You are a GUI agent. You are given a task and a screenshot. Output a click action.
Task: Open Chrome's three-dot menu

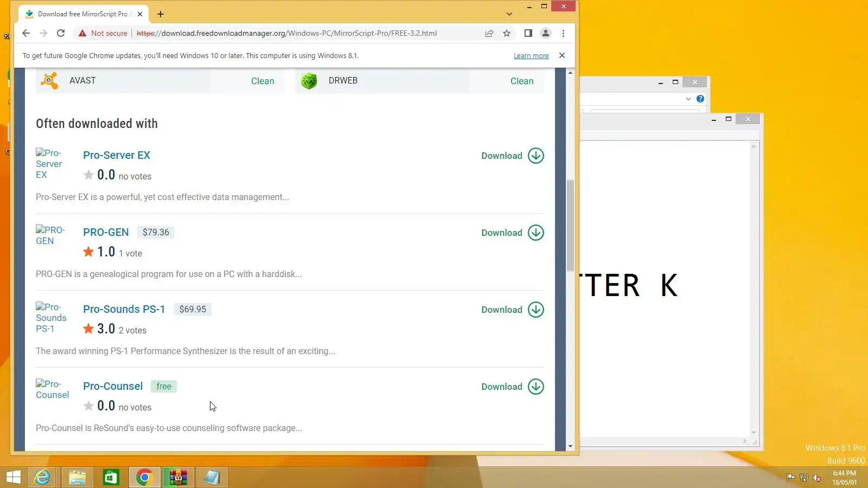coord(563,33)
